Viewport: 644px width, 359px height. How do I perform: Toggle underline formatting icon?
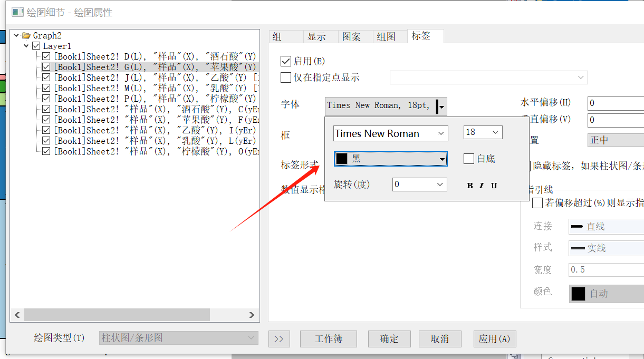[x=494, y=186]
